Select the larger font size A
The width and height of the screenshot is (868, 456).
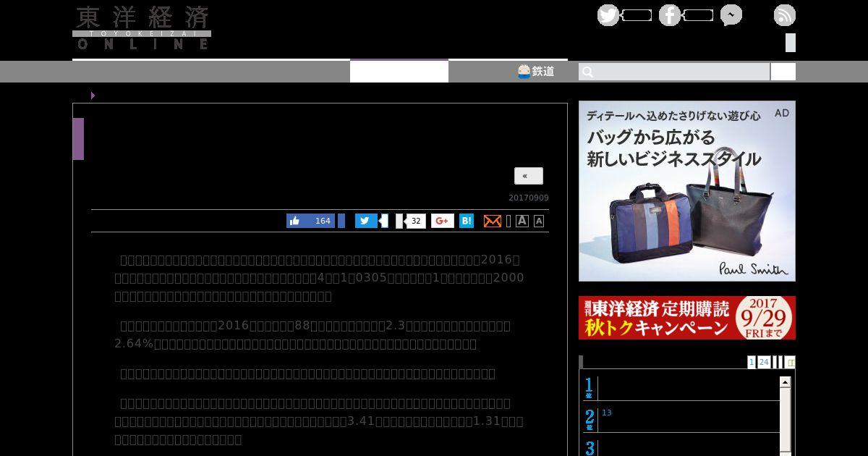click(522, 221)
